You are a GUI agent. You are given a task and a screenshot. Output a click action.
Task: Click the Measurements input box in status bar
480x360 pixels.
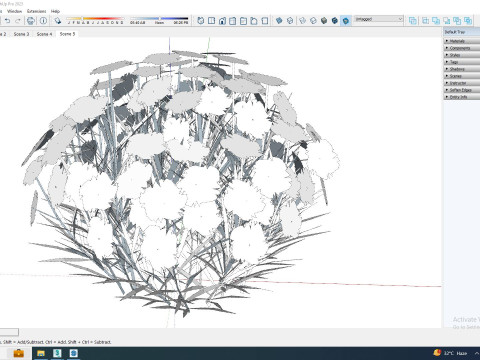(9, 332)
